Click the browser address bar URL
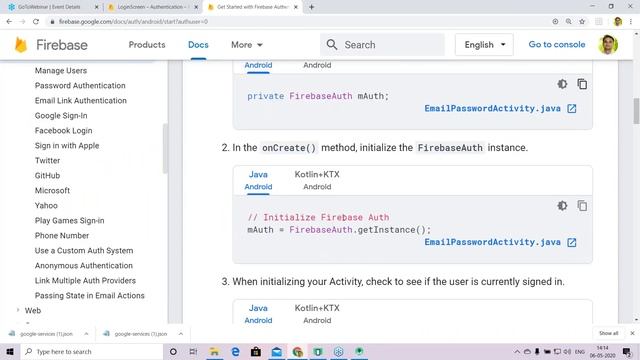The image size is (640, 360). coord(133,22)
